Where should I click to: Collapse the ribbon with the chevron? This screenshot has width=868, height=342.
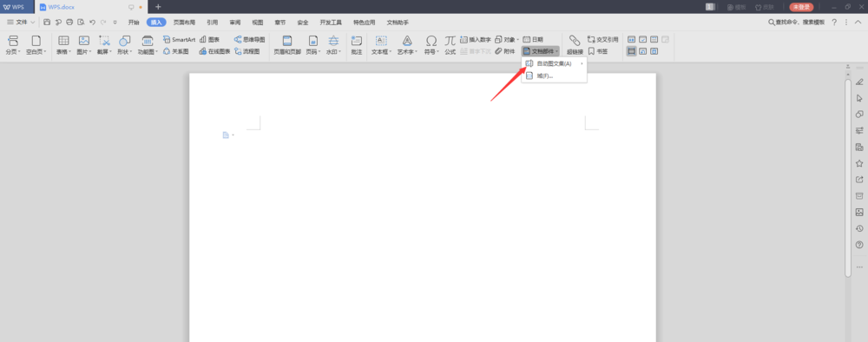click(x=859, y=23)
